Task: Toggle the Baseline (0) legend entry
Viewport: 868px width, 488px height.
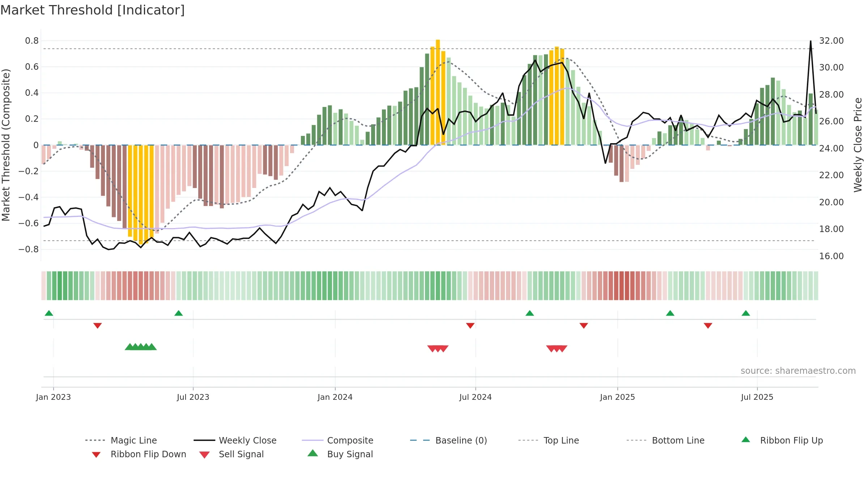Action: pyautogui.click(x=448, y=440)
